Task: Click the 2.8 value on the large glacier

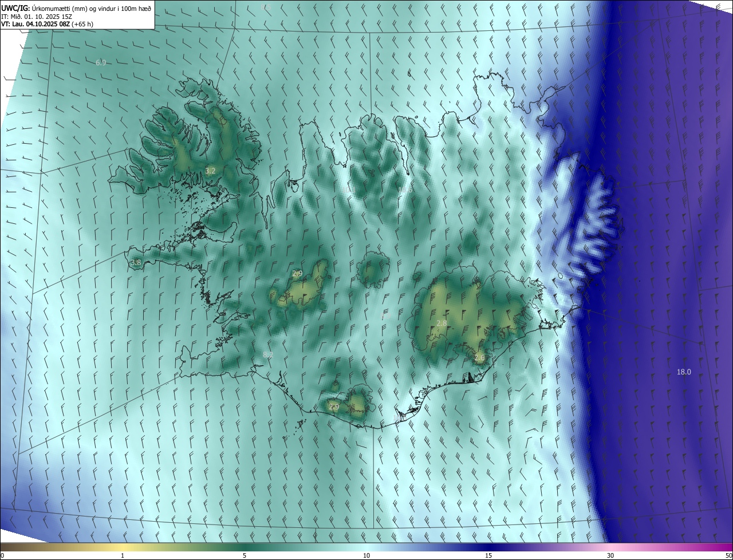Action: click(x=442, y=323)
